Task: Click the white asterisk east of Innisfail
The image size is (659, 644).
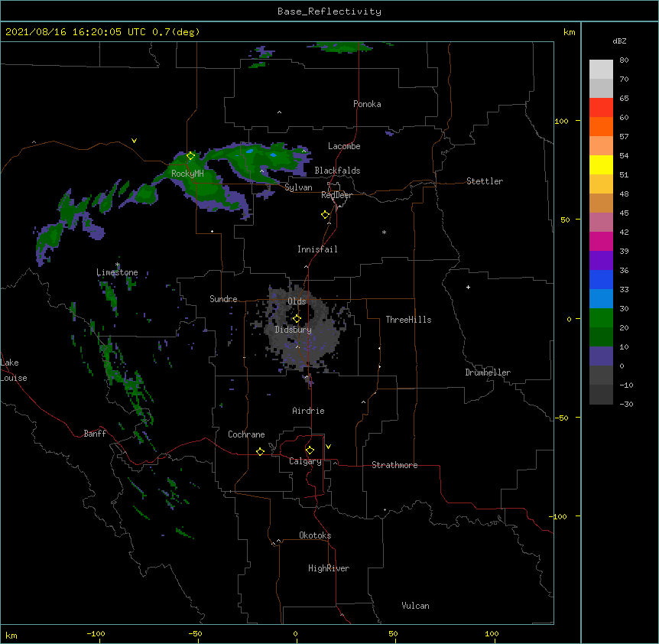Action: pyautogui.click(x=384, y=232)
